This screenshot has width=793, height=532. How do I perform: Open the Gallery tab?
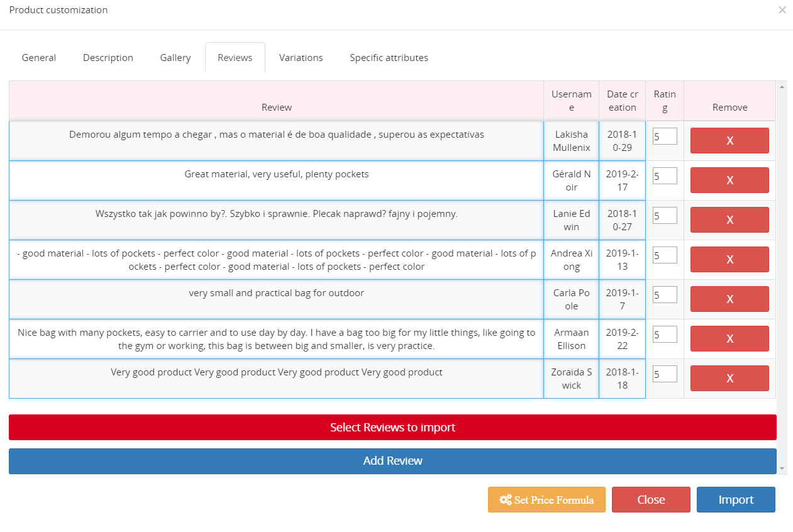pos(175,58)
